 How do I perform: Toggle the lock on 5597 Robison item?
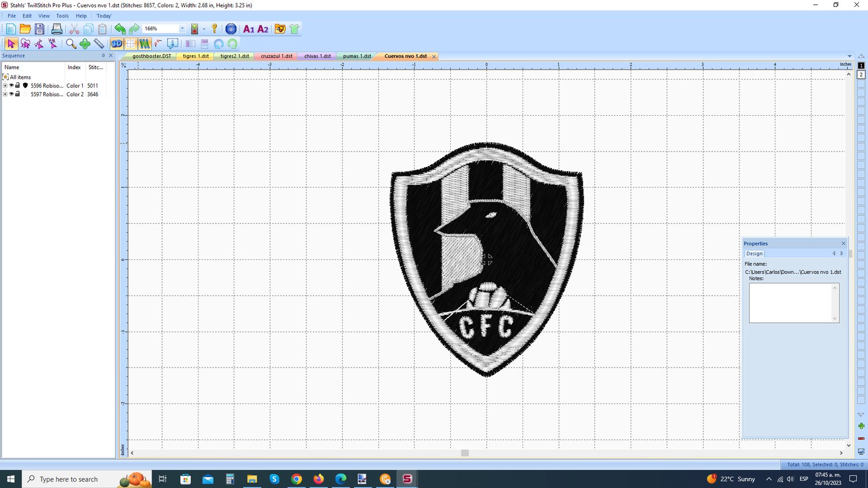point(17,94)
